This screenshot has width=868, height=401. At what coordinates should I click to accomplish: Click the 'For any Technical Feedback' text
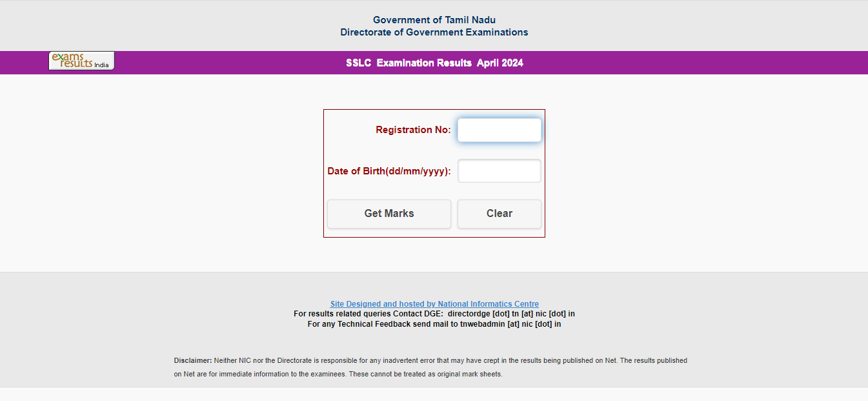click(359, 324)
